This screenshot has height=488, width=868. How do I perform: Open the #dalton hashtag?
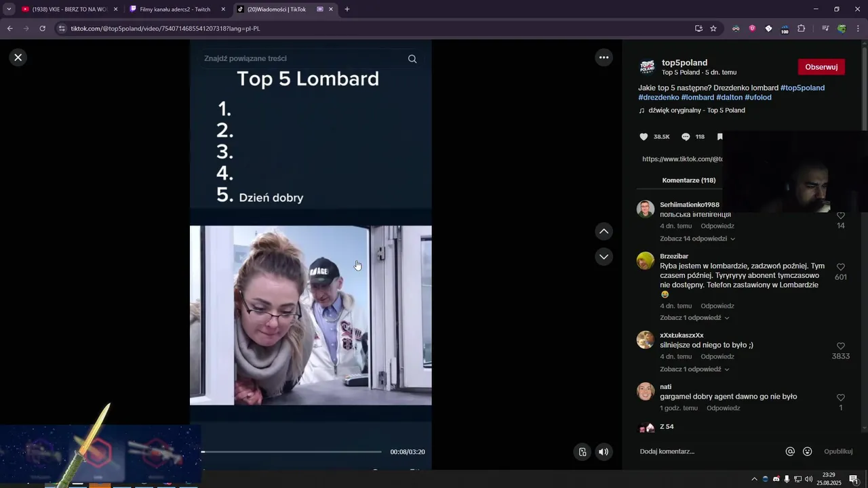(x=729, y=98)
